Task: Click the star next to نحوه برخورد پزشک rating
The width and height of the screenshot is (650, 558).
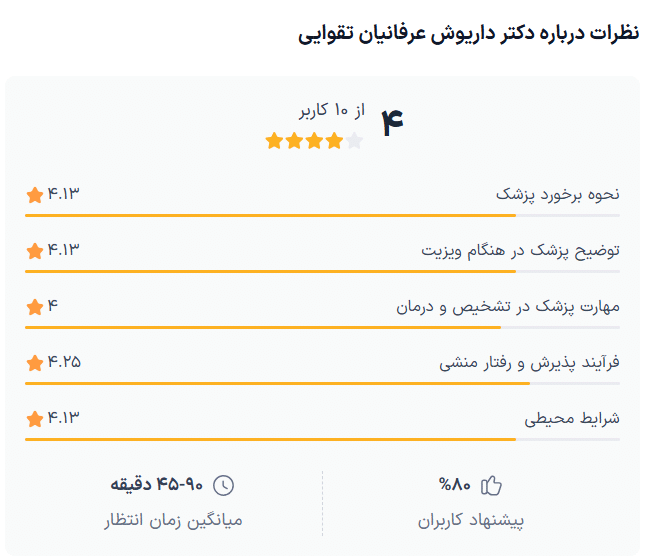Action: 35,194
